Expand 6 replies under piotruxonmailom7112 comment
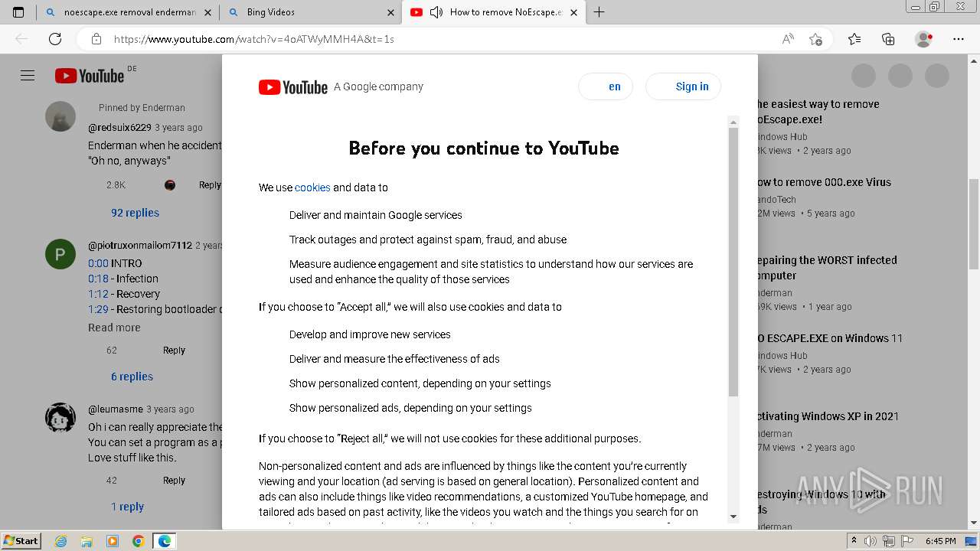 (132, 377)
